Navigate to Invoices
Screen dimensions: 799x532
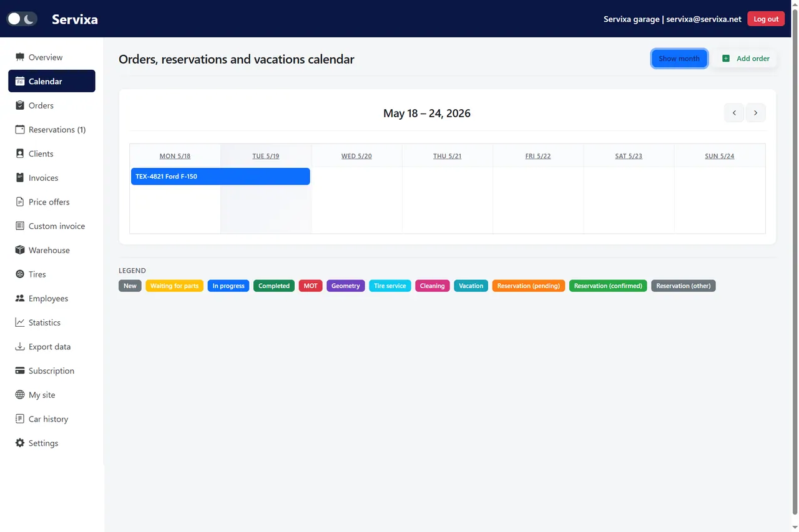(52, 178)
